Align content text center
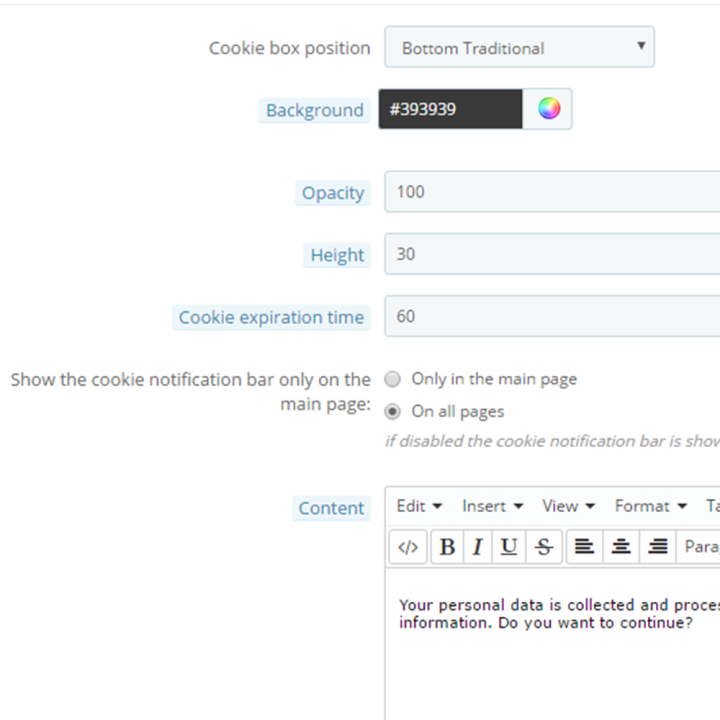Viewport: 720px width, 720px height. pyautogui.click(x=621, y=547)
